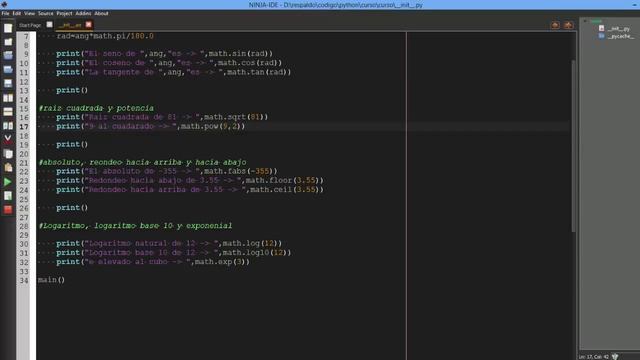This screenshot has width=640, height=360.
Task: Close the Start Page tab with its button
Action: click(x=49, y=24)
